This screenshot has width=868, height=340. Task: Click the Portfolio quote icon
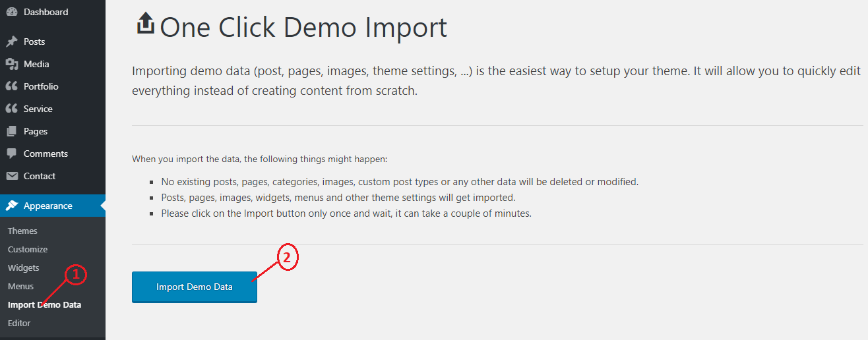pos(11,86)
